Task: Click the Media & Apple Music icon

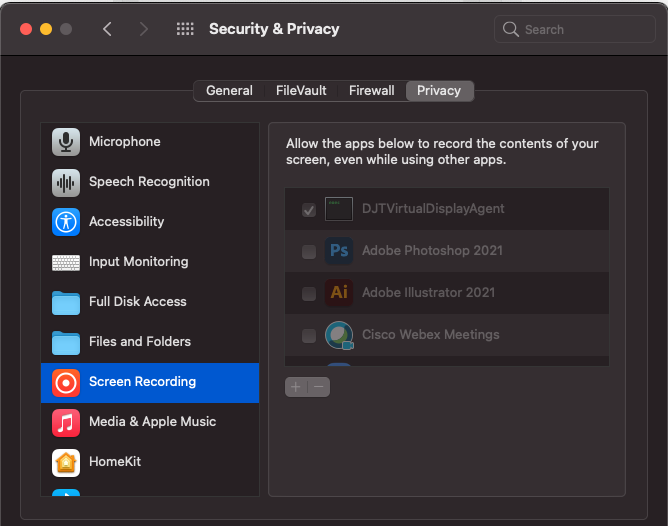Action: coord(66,423)
